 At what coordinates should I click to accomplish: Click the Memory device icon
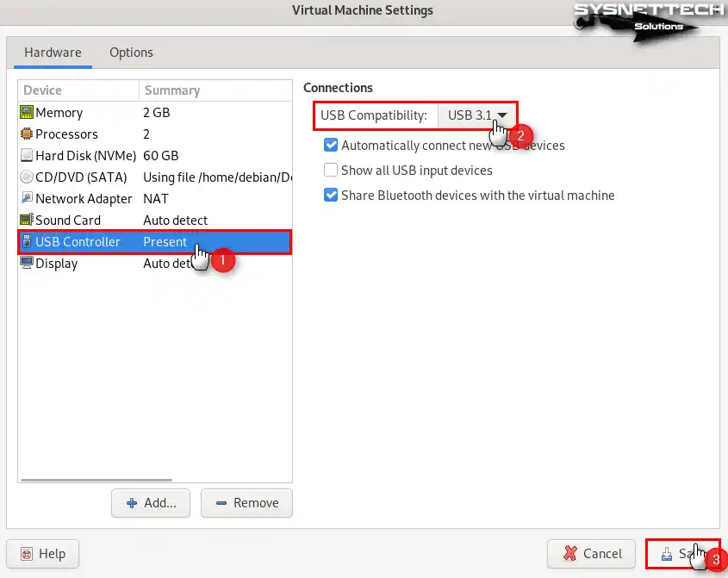(27, 113)
